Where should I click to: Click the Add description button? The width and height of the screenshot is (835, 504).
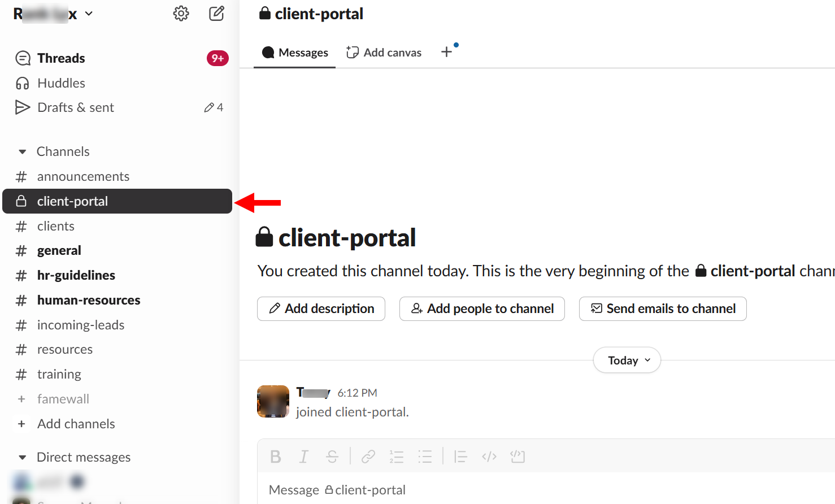pos(321,309)
